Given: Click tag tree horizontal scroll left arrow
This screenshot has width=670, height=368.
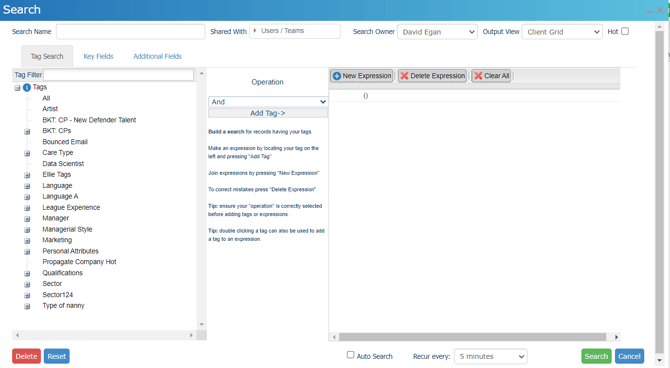Looking at the screenshot, I should pyautogui.click(x=18, y=335).
